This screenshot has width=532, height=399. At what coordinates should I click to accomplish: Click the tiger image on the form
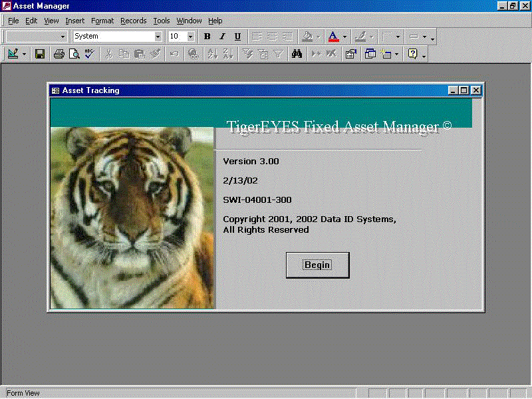pyautogui.click(x=133, y=218)
